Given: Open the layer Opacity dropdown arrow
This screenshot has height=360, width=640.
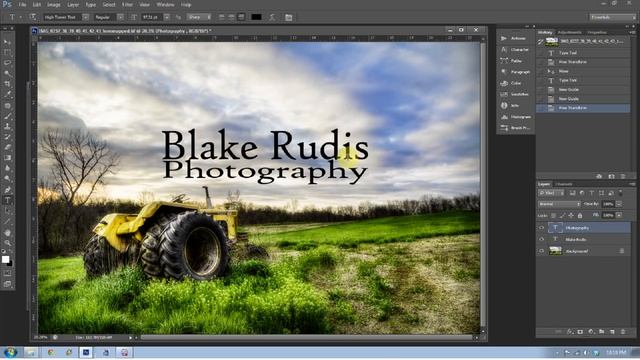Looking at the screenshot, I should [619, 204].
